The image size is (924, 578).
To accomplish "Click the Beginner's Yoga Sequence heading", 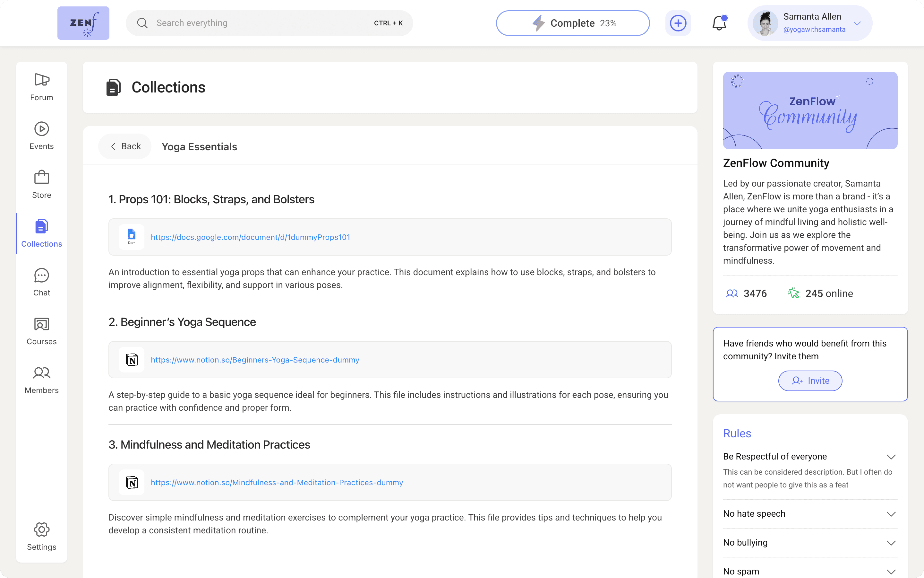I will [x=182, y=322].
